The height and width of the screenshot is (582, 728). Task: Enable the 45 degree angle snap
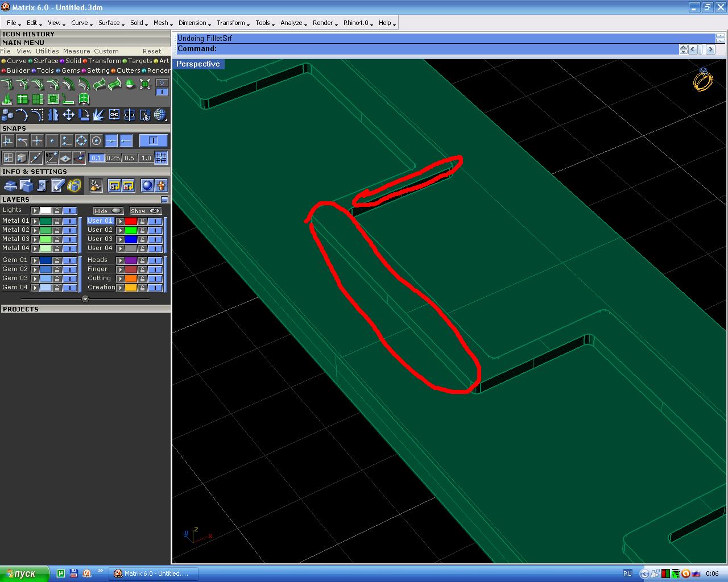coord(51,158)
